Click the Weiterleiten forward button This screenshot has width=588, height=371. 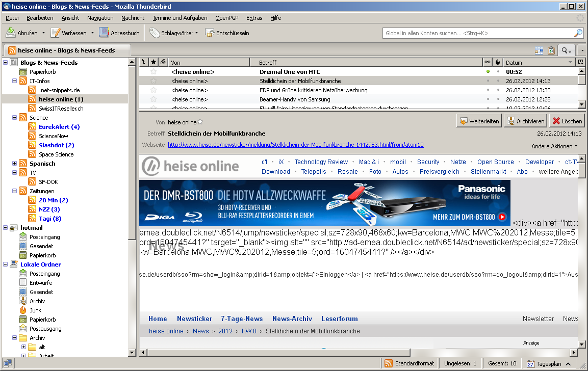(479, 121)
